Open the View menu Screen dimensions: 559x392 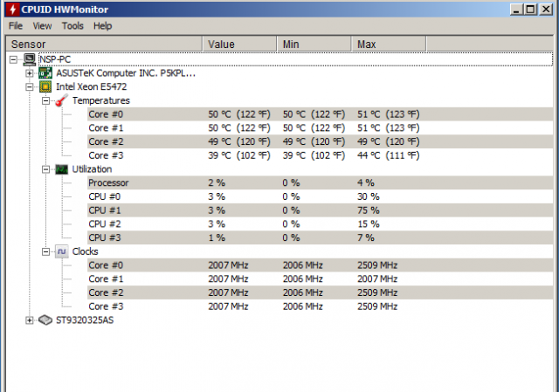tap(42, 26)
